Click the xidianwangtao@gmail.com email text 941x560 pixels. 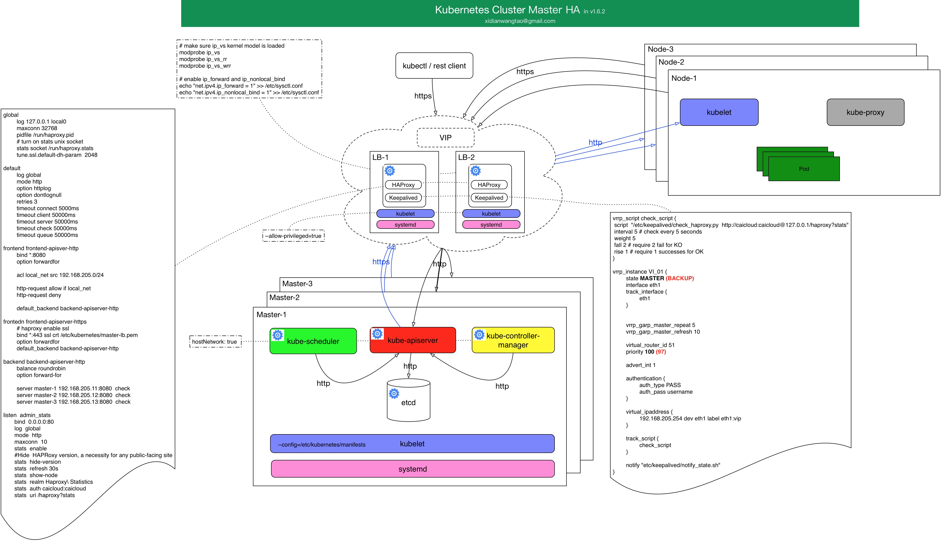pyautogui.click(x=520, y=21)
